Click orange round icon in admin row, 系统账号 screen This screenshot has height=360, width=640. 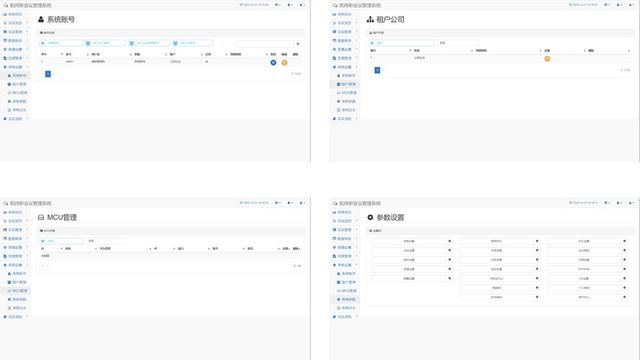(x=284, y=62)
